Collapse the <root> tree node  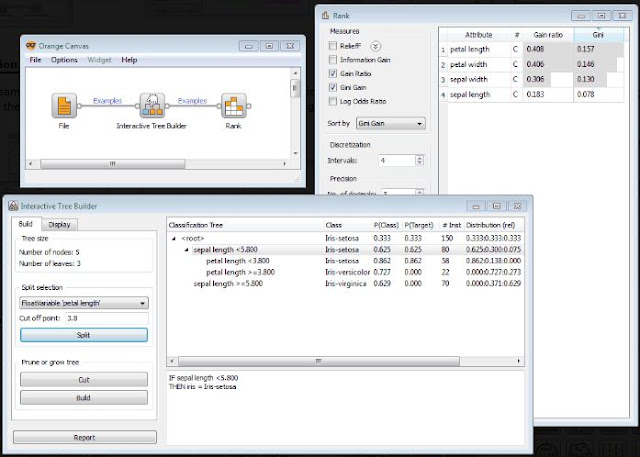(x=174, y=238)
